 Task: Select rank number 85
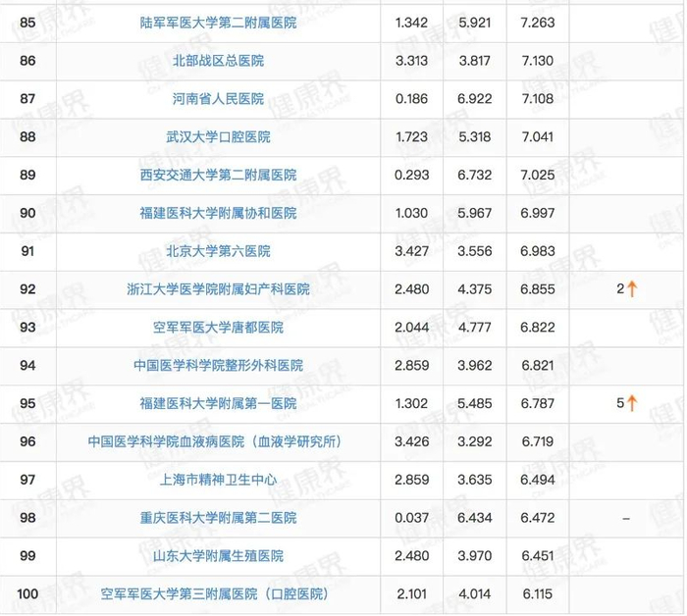(x=27, y=23)
